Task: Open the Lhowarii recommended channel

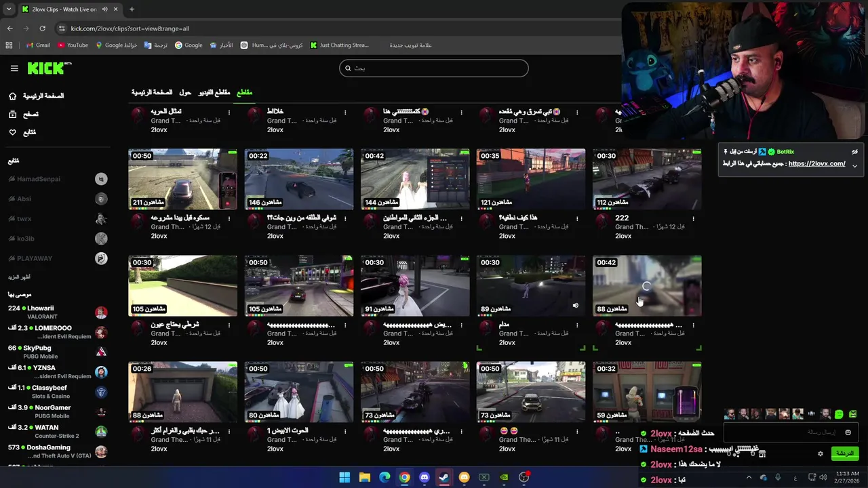Action: pos(58,312)
